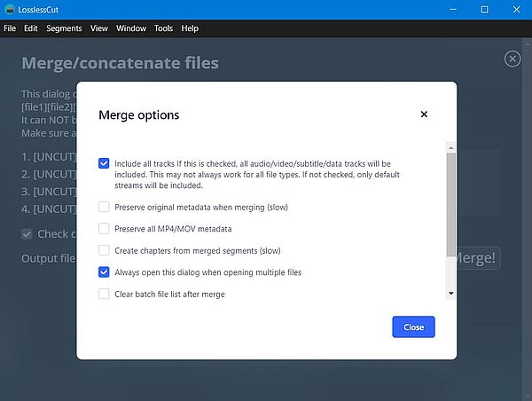The height and width of the screenshot is (401, 532).
Task: Open the File menu
Action: [10, 28]
